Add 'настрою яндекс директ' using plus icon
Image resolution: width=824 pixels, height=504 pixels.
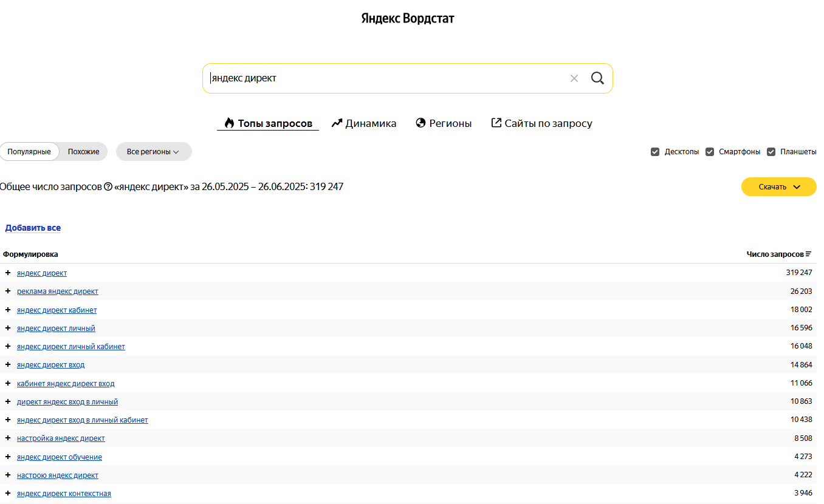8,475
